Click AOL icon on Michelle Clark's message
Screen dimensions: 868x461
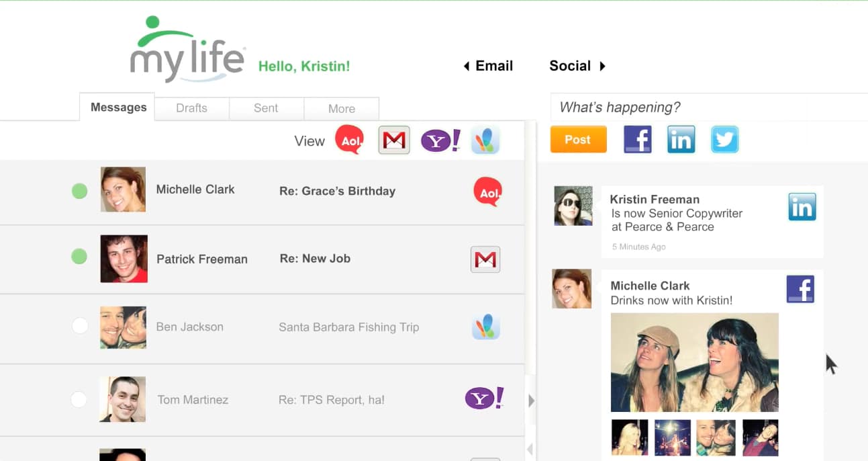coord(487,192)
